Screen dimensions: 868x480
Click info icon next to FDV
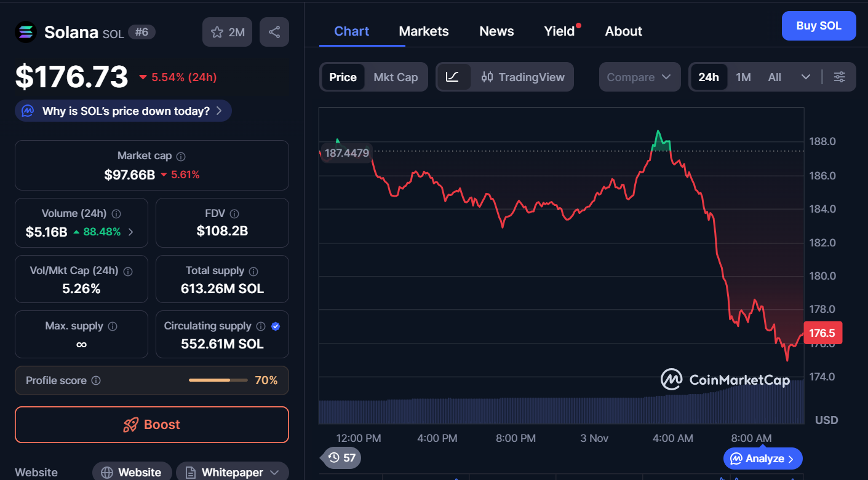(234, 214)
